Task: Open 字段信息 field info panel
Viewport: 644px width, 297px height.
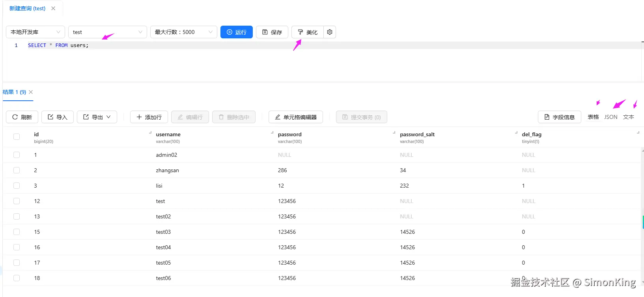Action: (x=559, y=117)
